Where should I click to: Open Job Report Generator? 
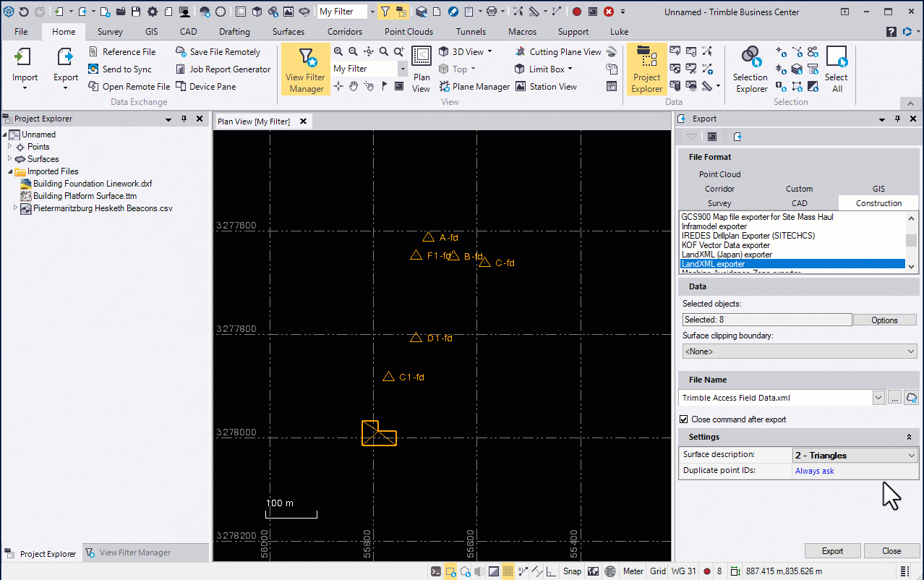tap(223, 69)
